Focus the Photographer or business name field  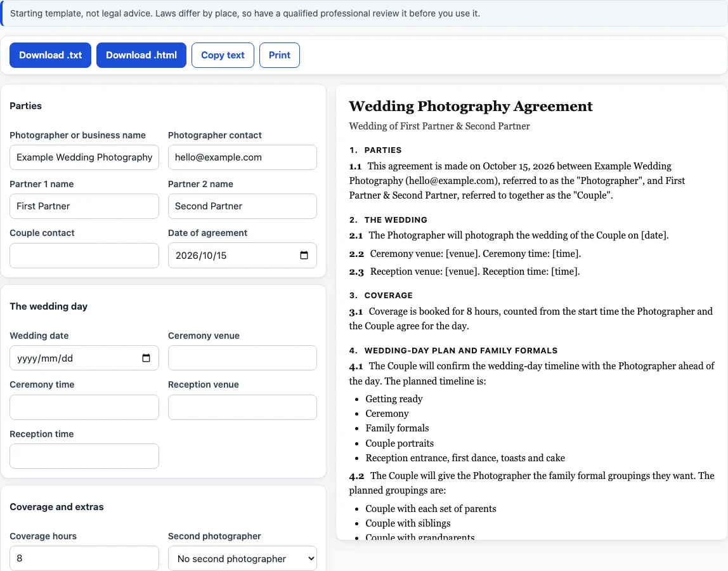[84, 157]
